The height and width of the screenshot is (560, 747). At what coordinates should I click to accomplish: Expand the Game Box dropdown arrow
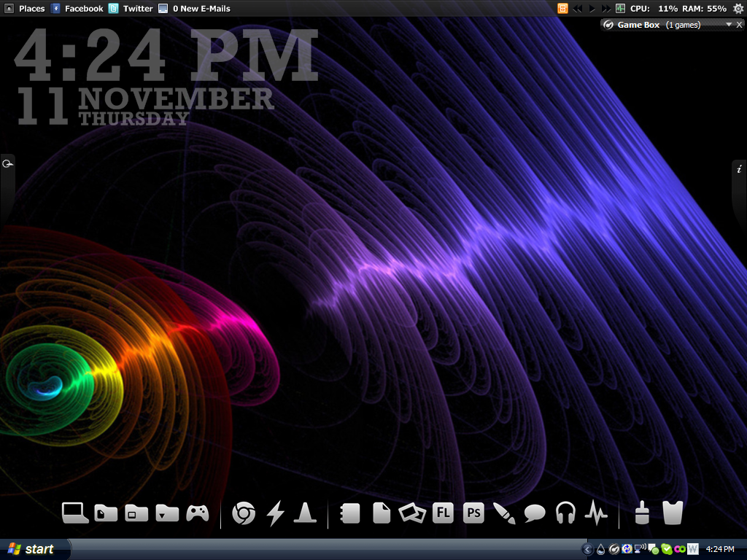pyautogui.click(x=729, y=25)
